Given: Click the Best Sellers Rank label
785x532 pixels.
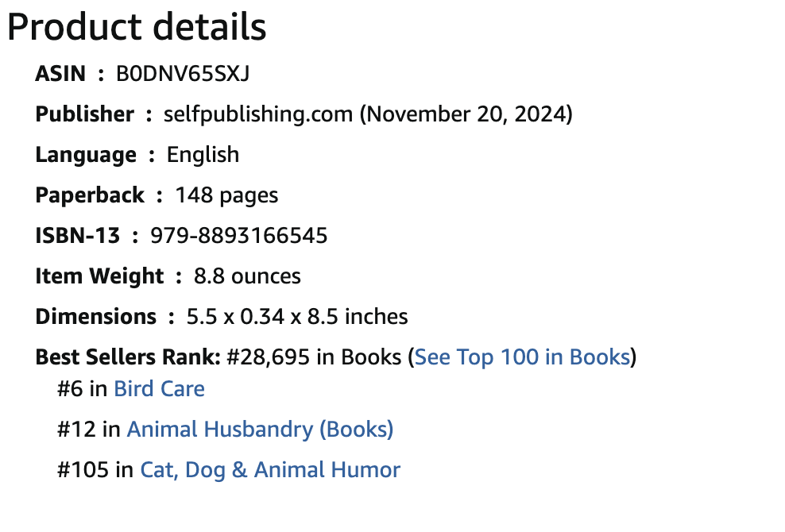Looking at the screenshot, I should point(126,357).
